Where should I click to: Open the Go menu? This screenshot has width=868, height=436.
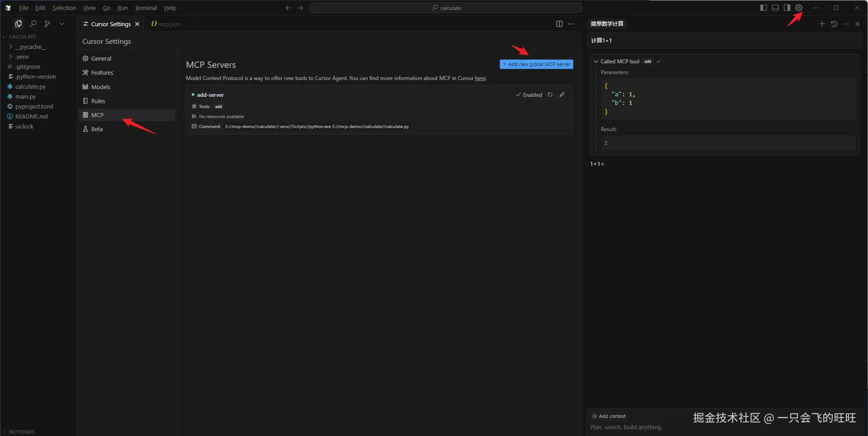click(107, 8)
